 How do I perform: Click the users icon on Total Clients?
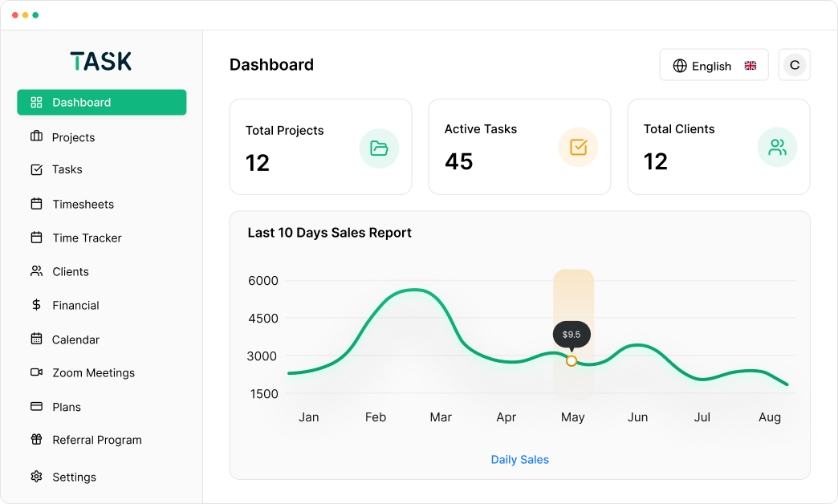(x=777, y=147)
